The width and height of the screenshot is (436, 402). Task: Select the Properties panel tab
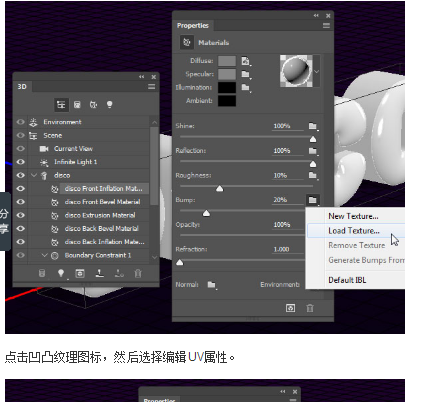(x=193, y=26)
